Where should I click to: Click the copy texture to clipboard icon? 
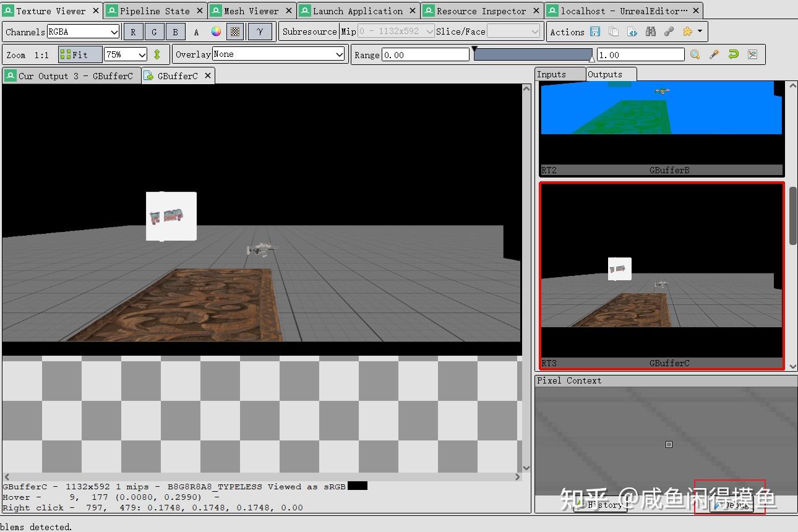tap(614, 32)
